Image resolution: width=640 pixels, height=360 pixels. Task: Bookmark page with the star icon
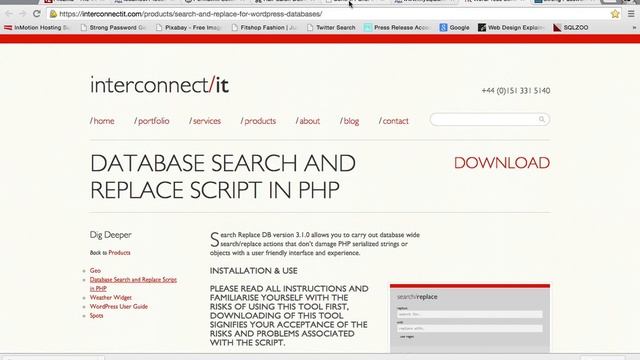pos(615,14)
